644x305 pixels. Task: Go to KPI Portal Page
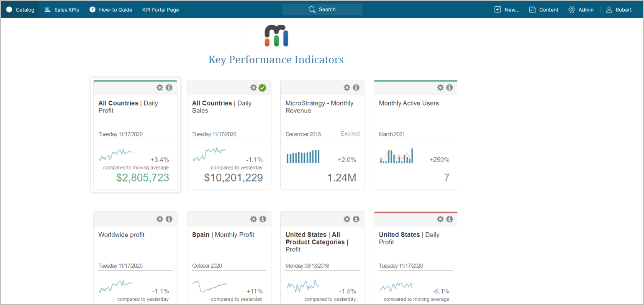(x=160, y=10)
